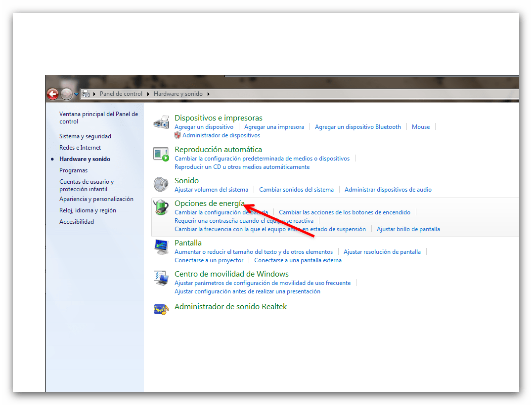Select Hardware y sonido in sidebar
This screenshot has height=405, width=532.
(85, 159)
